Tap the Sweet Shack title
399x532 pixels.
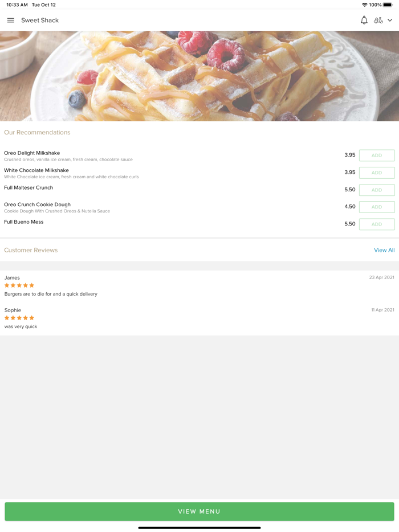coord(40,21)
